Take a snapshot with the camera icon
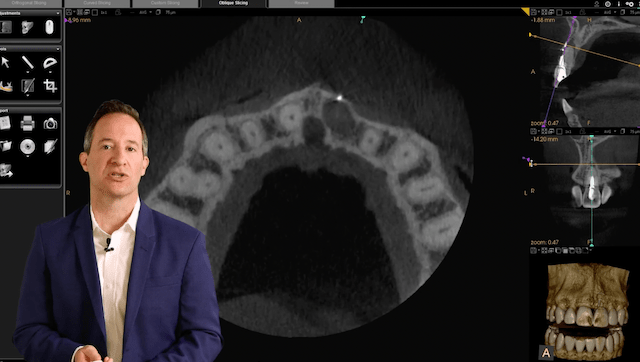Image resolution: width=640 pixels, height=362 pixels. click(x=50, y=123)
